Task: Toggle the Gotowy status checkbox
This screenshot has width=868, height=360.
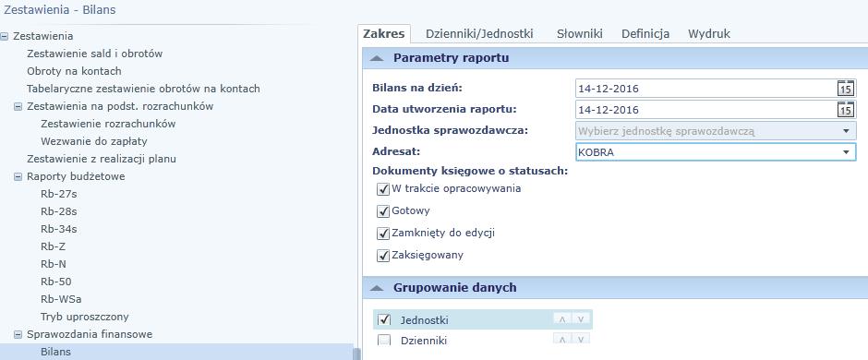Action: 383,211
